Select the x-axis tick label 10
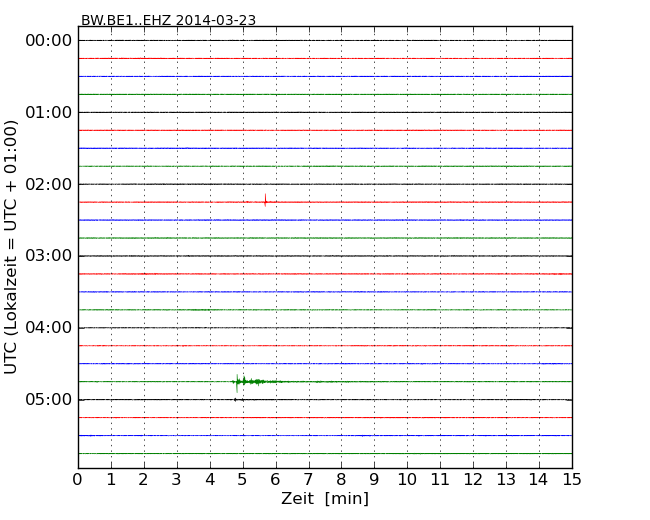Screen dimensions: 650x520 (407, 480)
